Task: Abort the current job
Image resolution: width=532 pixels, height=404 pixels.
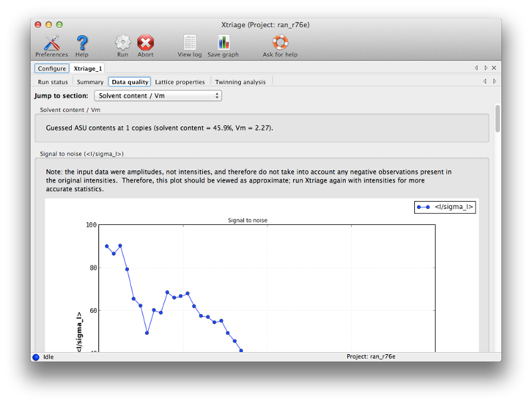Action: pos(146,41)
